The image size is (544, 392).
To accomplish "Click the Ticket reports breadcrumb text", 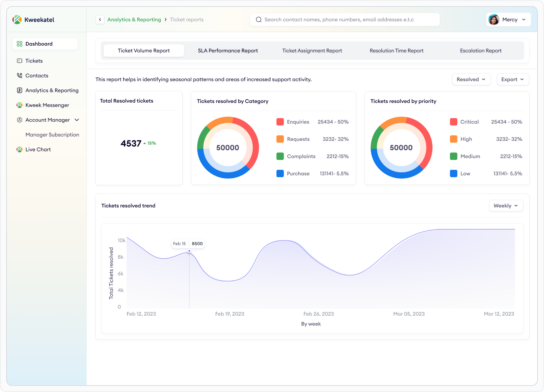I will pos(187,19).
